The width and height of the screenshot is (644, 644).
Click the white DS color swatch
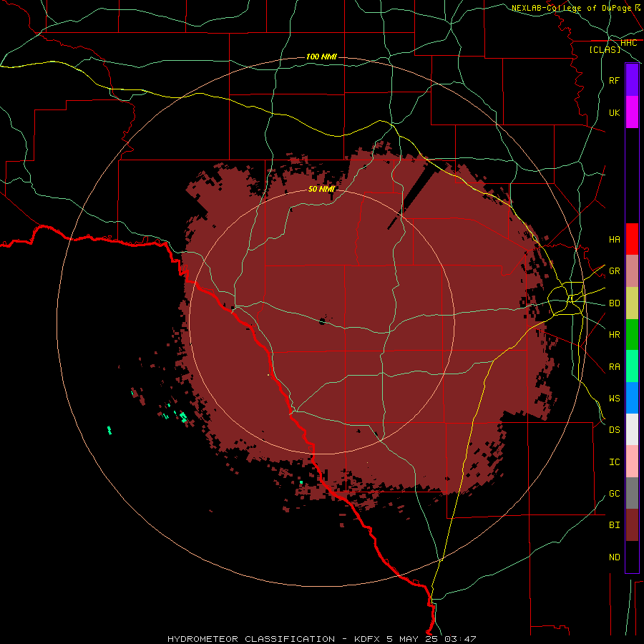632,429
